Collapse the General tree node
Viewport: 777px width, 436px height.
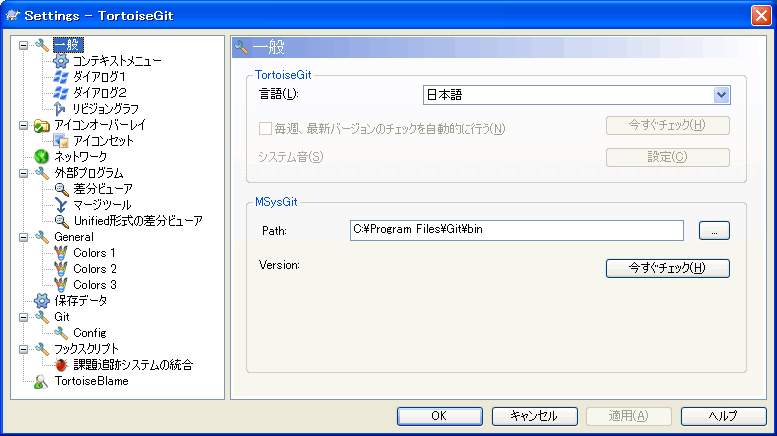pyautogui.click(x=23, y=237)
